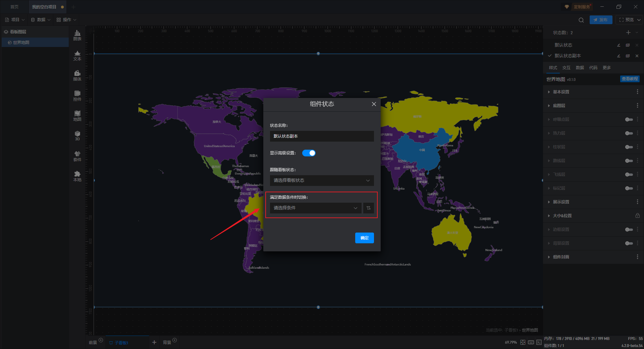The height and width of the screenshot is (349, 644).
Task: Click the 发布 publish button
Action: [601, 20]
